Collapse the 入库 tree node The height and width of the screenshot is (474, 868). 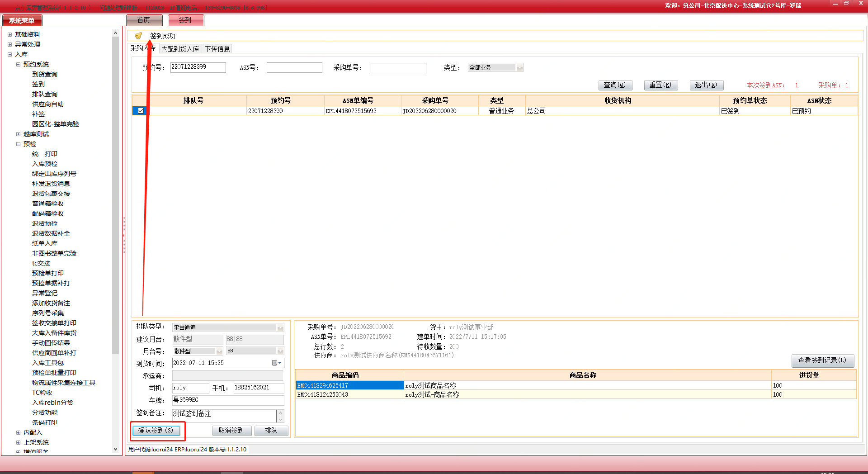9,54
